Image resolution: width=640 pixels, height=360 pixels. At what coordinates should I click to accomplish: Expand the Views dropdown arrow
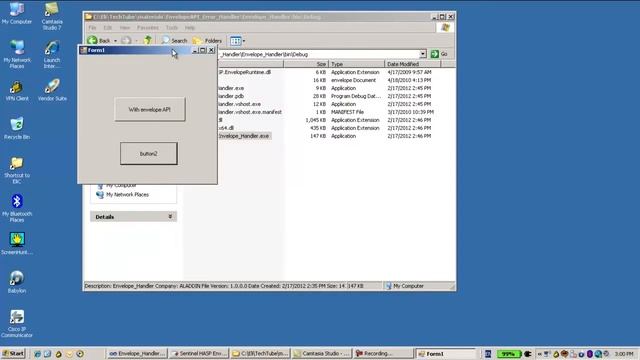[x=244, y=41]
